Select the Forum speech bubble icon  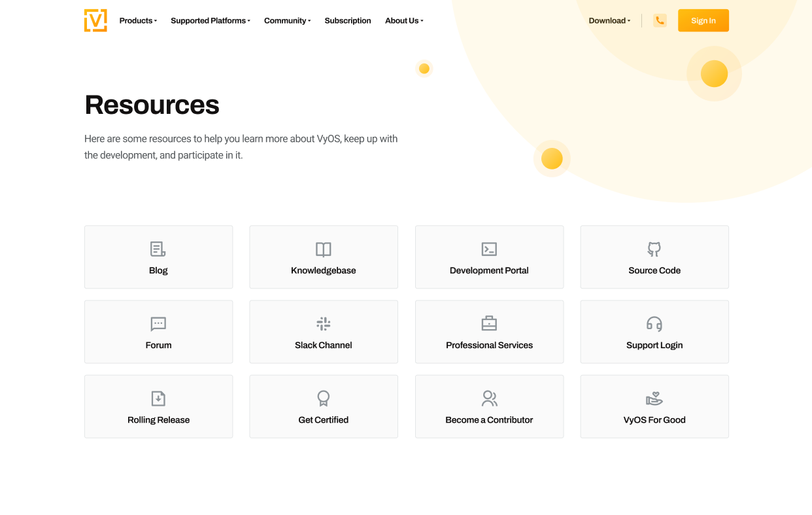point(158,323)
